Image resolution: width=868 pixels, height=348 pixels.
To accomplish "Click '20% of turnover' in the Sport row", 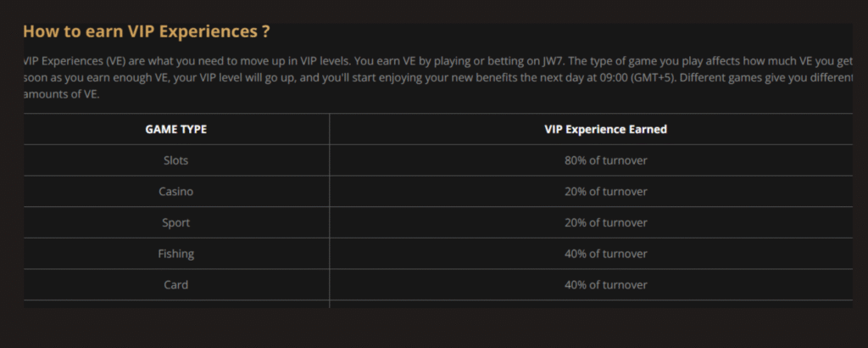I will 605,222.
